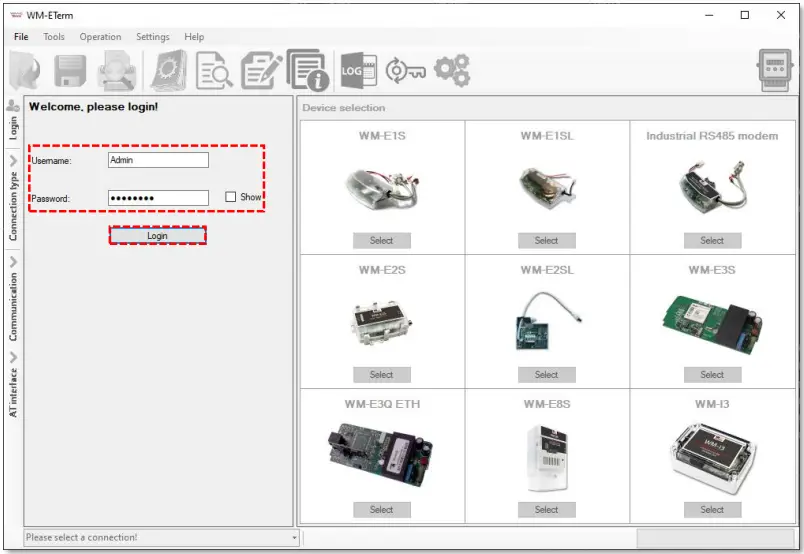Open the Help menu
The width and height of the screenshot is (804, 554).
click(x=194, y=37)
